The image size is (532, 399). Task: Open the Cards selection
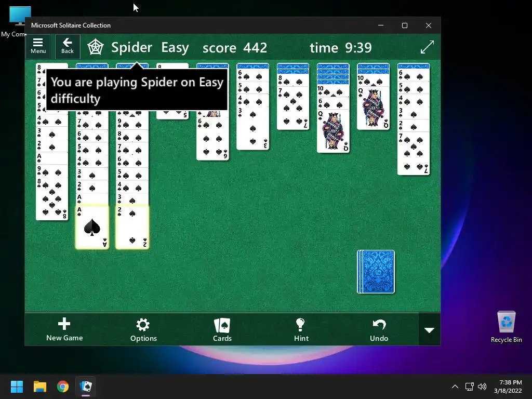pyautogui.click(x=222, y=330)
